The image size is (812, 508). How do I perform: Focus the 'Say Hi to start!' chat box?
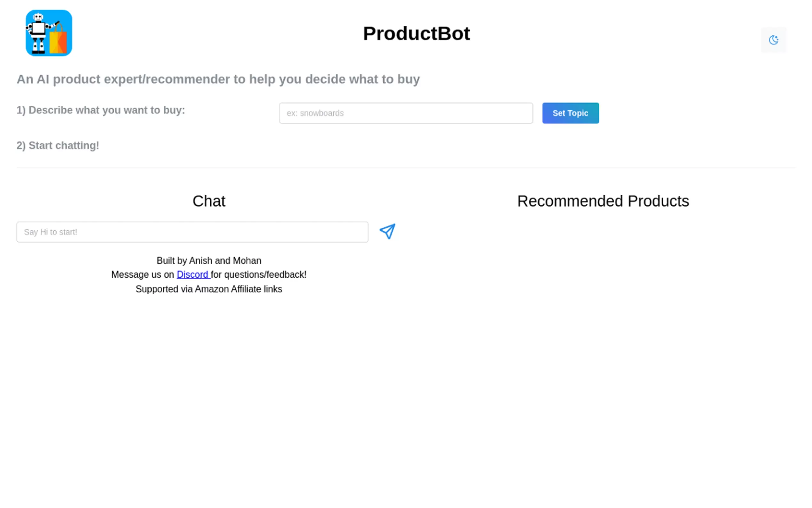tap(192, 232)
